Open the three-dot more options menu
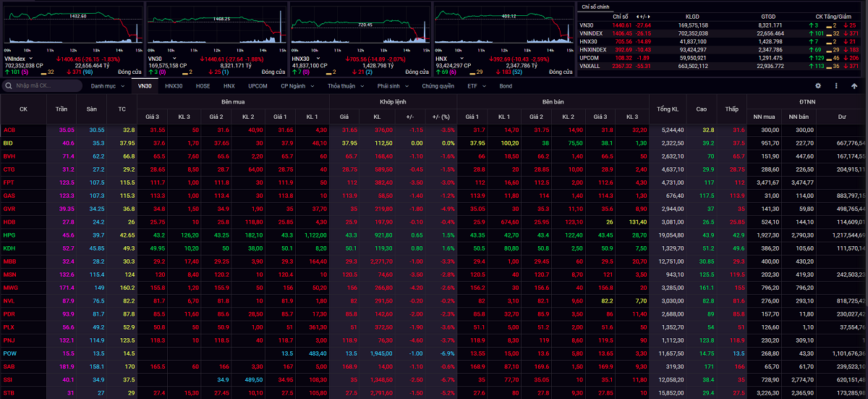The image size is (868, 399). click(x=836, y=85)
